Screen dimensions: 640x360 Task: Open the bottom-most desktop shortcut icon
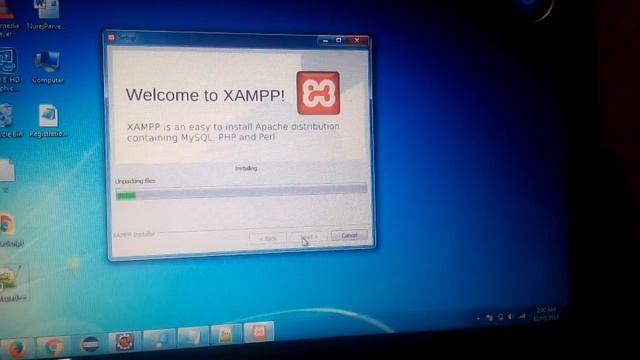[12, 283]
